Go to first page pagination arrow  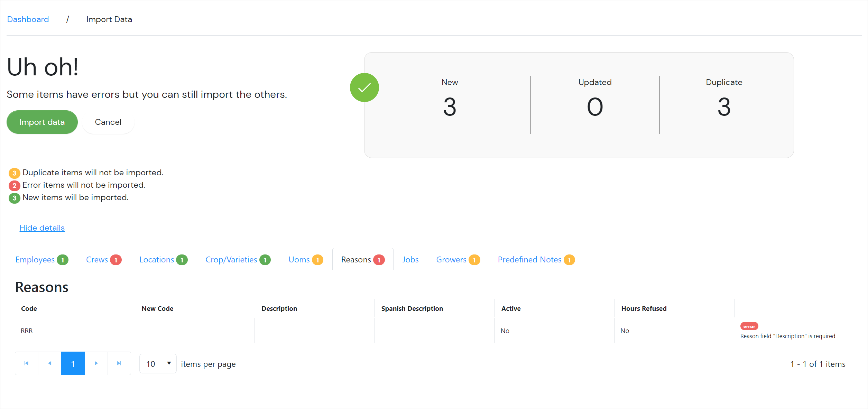click(x=26, y=363)
